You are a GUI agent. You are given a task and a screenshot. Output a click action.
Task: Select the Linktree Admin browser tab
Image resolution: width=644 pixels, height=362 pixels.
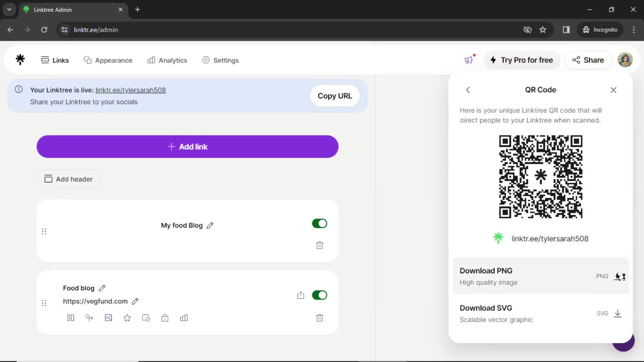pyautogui.click(x=73, y=10)
